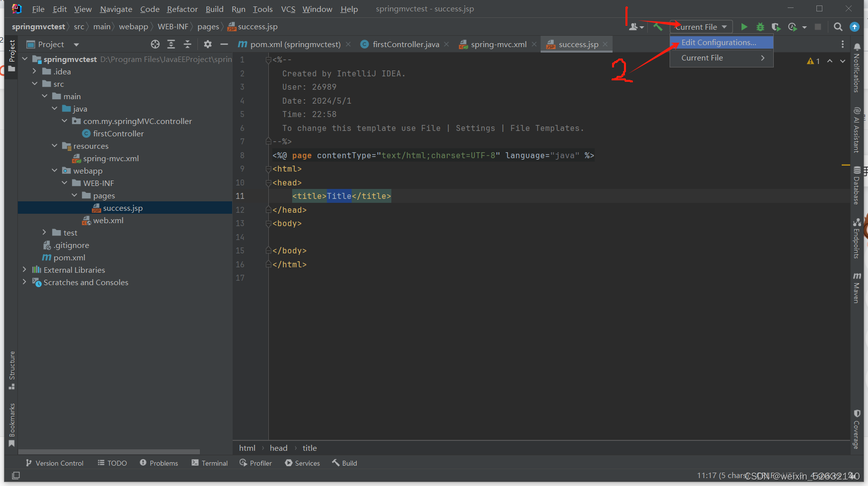This screenshot has width=868, height=486.
Task: Open the TODO tool window
Action: click(x=113, y=463)
